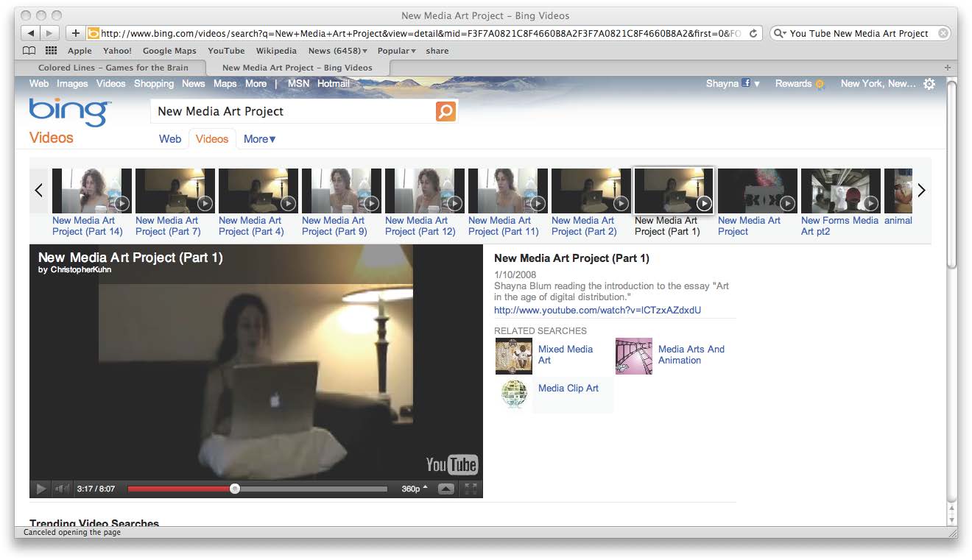Open Maps in the Bing top bar
This screenshot has height=560, width=972.
click(225, 84)
